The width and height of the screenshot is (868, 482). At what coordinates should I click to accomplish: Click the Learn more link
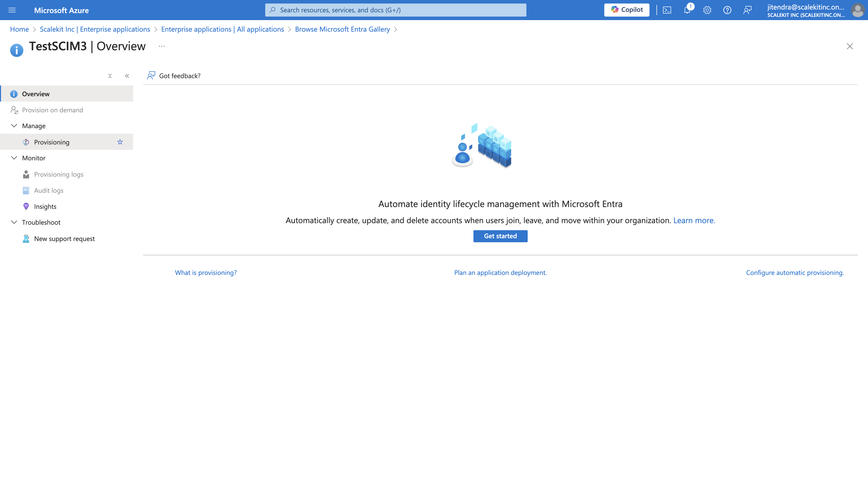(x=694, y=220)
